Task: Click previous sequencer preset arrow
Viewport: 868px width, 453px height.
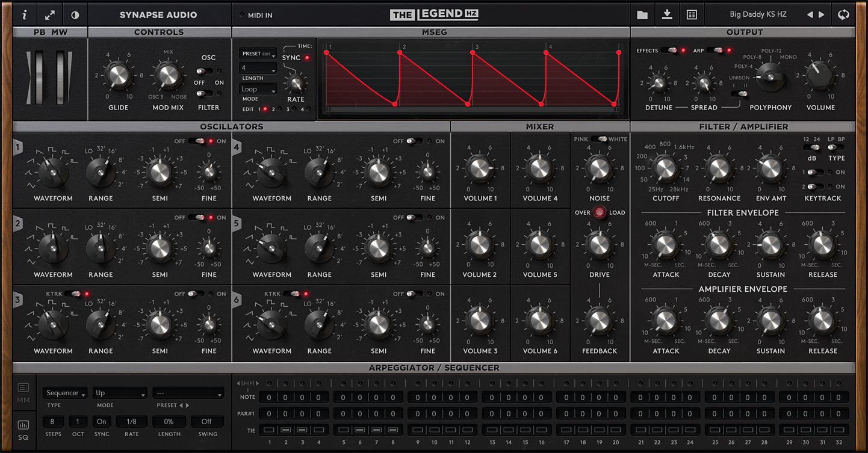Action: click(181, 405)
